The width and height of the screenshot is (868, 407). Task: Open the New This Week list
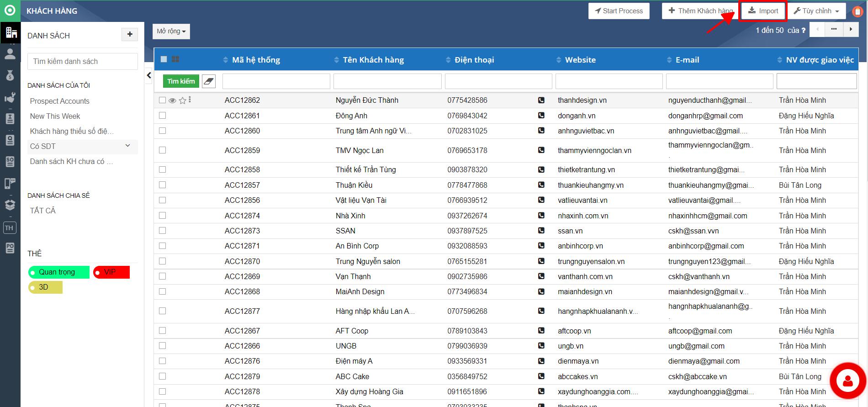tap(55, 116)
